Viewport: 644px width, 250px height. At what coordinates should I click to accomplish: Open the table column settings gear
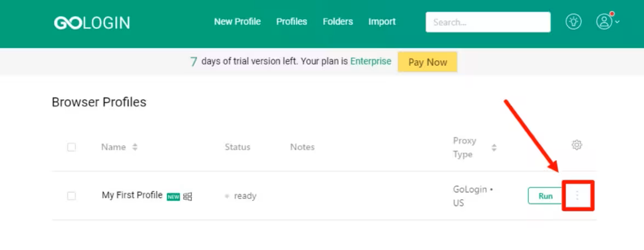pyautogui.click(x=576, y=145)
